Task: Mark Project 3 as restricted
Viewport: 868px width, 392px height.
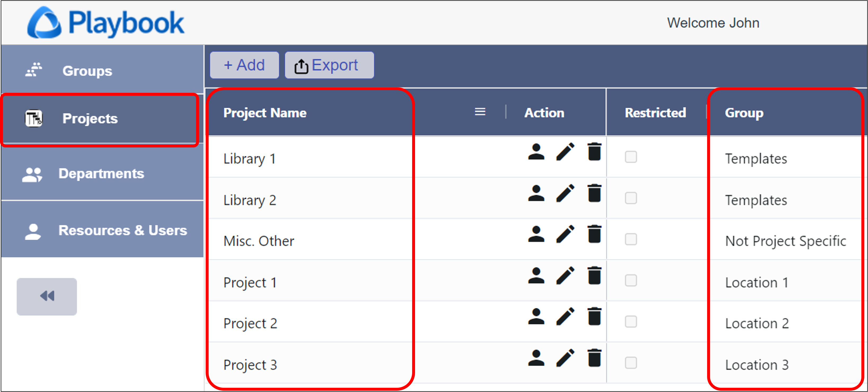Action: 631,363
